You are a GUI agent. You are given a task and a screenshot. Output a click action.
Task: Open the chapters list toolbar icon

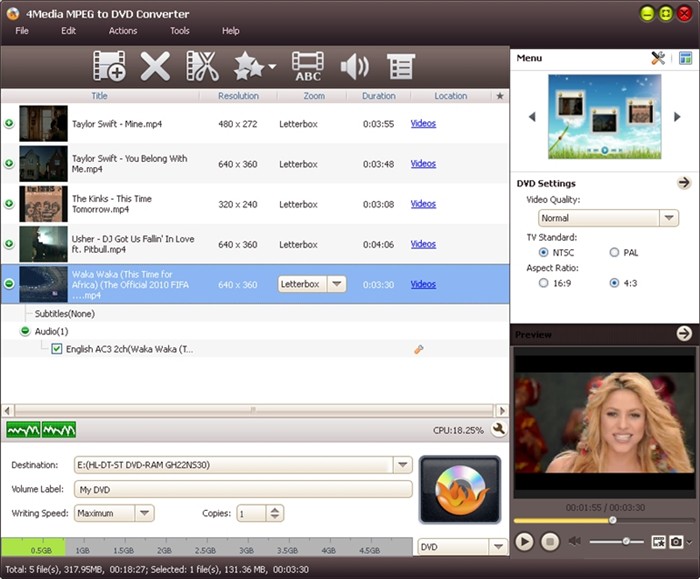pyautogui.click(x=400, y=67)
